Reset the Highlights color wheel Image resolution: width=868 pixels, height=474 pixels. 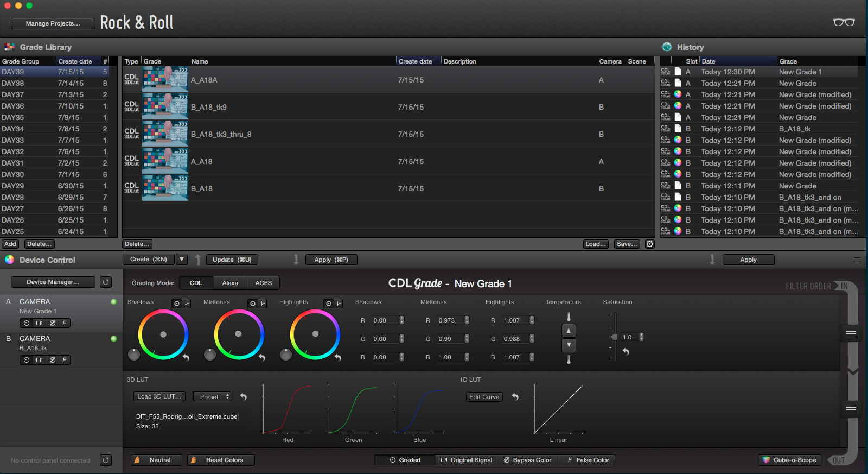pyautogui.click(x=338, y=358)
